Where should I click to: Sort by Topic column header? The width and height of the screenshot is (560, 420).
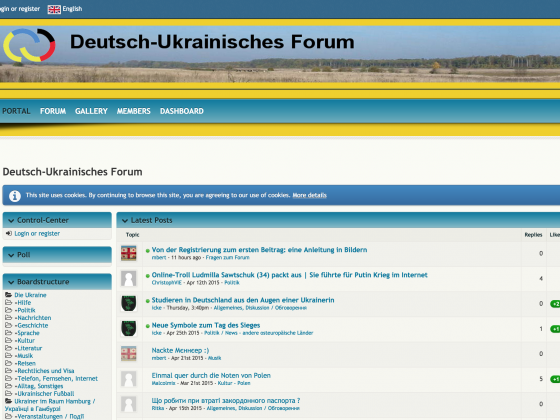pos(132,235)
